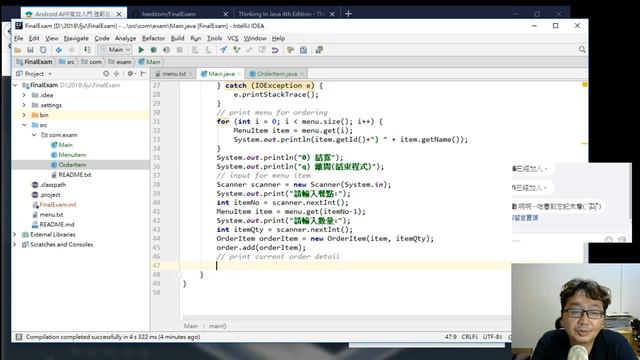Select the Main.java editor tab
Screen dimensions: 640x360
(221, 73)
